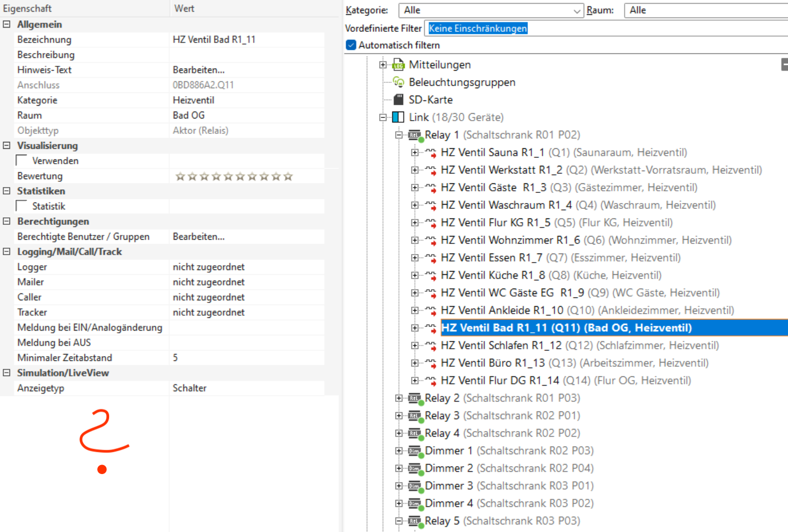Collapse the Logging/Mail/Call/Track property section
The width and height of the screenshot is (788, 532).
6,252
